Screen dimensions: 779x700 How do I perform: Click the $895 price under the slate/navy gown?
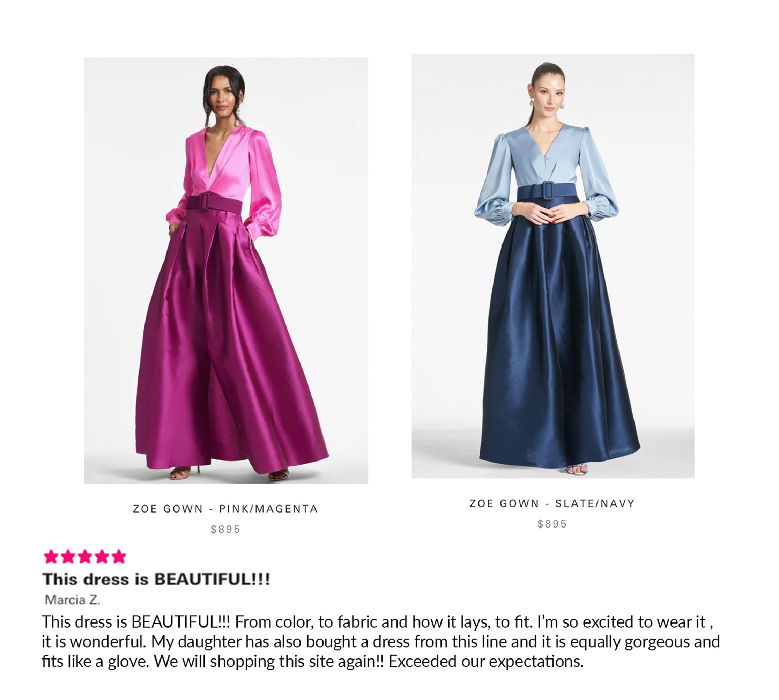tap(552, 524)
